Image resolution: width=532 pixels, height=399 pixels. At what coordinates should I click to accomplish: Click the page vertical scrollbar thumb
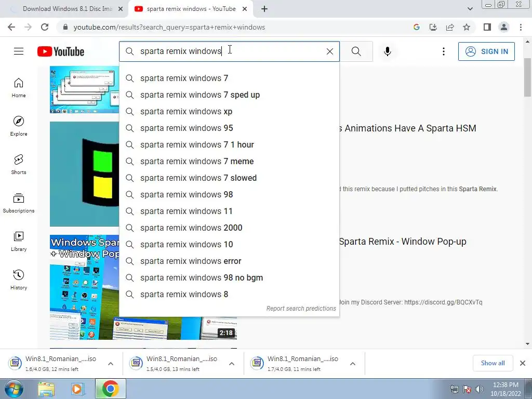point(527,77)
